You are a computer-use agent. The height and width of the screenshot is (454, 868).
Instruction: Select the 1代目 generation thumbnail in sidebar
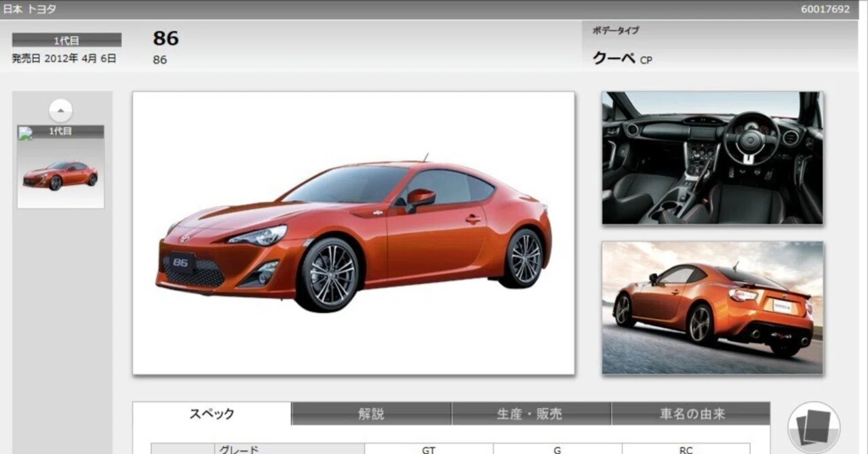(60, 167)
